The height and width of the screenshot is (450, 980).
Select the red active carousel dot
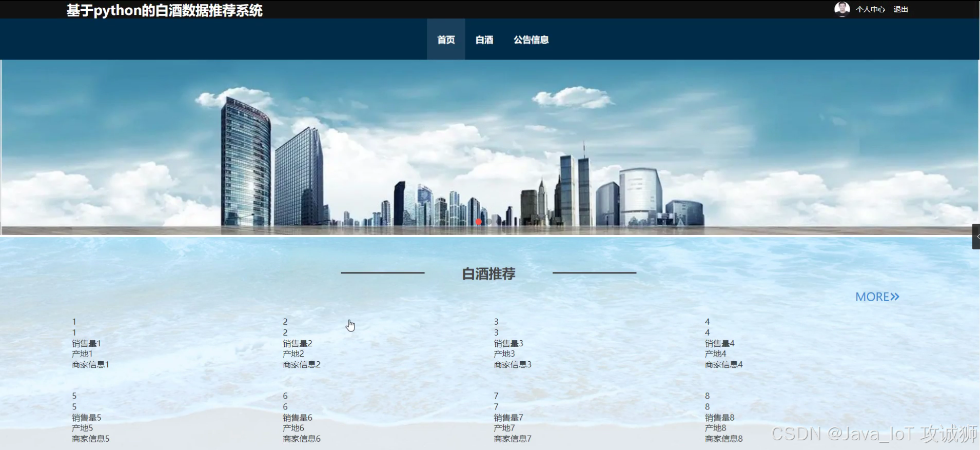coord(479,222)
